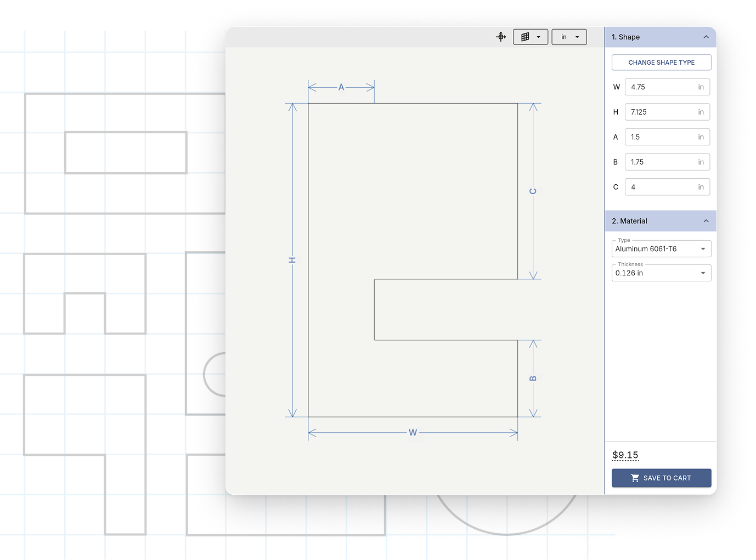Viewport: 756px width, 560px height.
Task: Open the units 'in' dropdown
Action: coord(569,37)
